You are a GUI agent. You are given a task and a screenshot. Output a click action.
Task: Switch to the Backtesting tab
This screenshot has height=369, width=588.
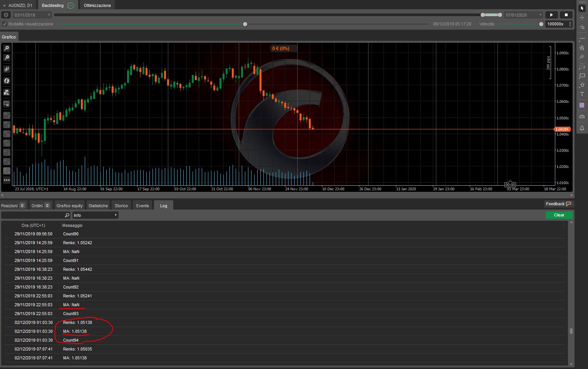click(x=57, y=5)
